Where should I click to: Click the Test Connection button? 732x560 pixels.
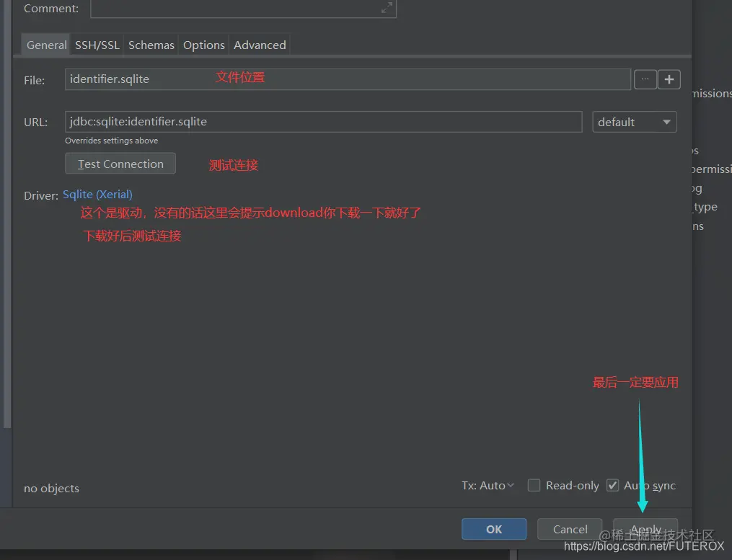[120, 164]
